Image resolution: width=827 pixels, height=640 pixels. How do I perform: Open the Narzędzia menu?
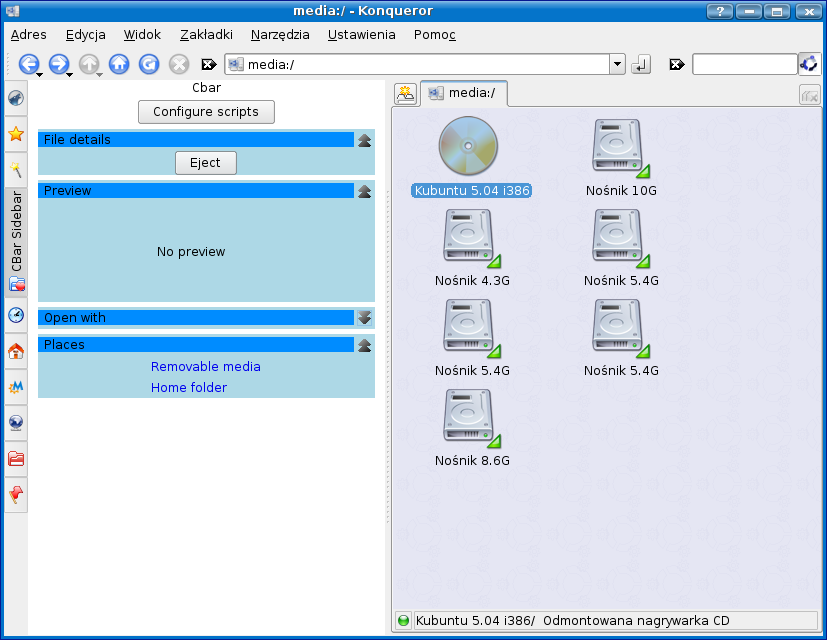[x=280, y=34]
